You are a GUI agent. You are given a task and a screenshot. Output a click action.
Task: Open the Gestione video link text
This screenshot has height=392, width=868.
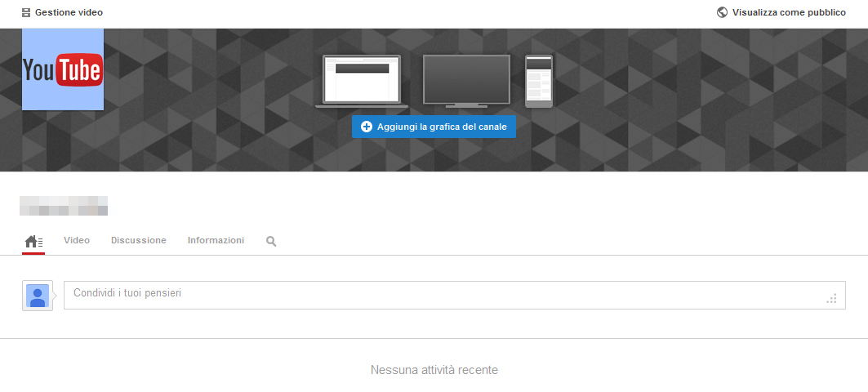(69, 13)
